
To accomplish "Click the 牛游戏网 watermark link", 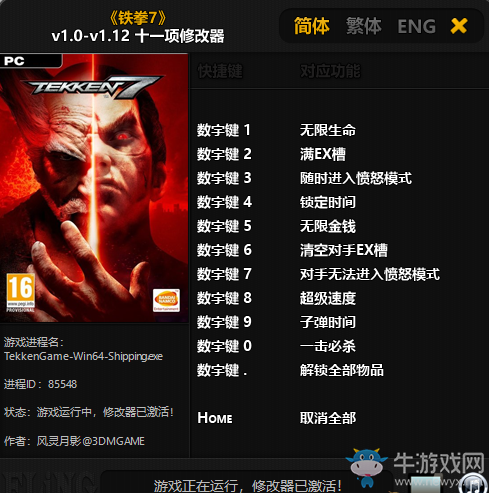I will coord(438,463).
